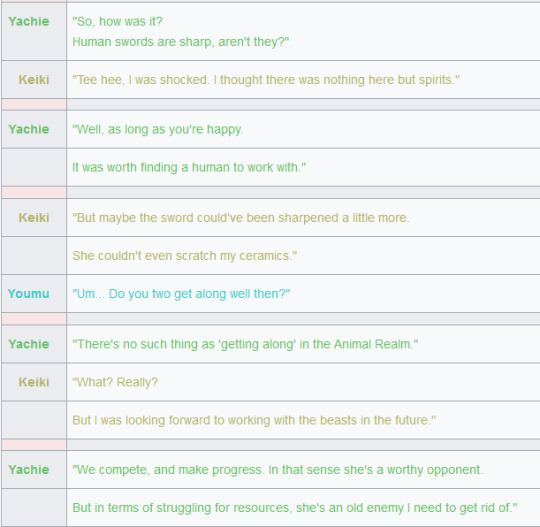
Task: Click Yachie's name beside "We compete, and make progress"
Action: coord(29,469)
